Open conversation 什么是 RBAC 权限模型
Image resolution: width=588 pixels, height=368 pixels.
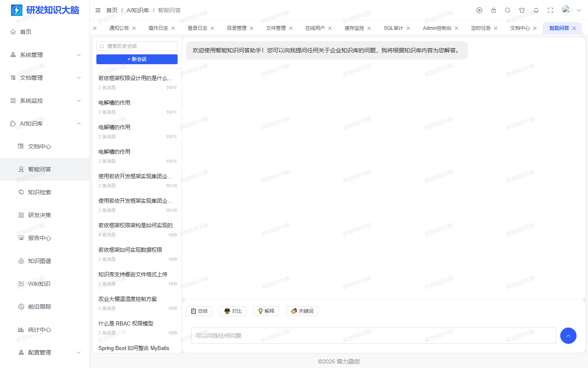tap(137, 328)
